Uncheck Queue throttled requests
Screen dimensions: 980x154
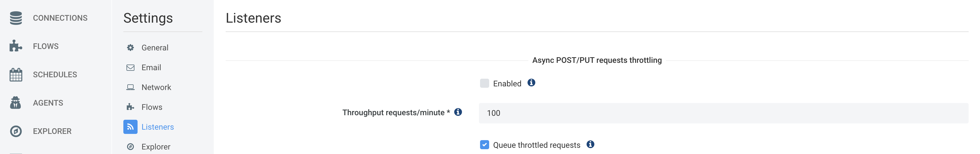(x=484, y=145)
